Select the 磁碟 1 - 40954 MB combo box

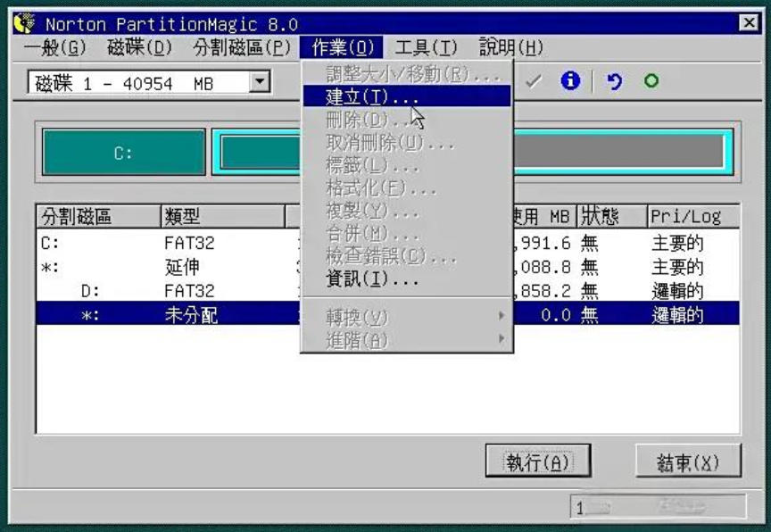tap(149, 82)
